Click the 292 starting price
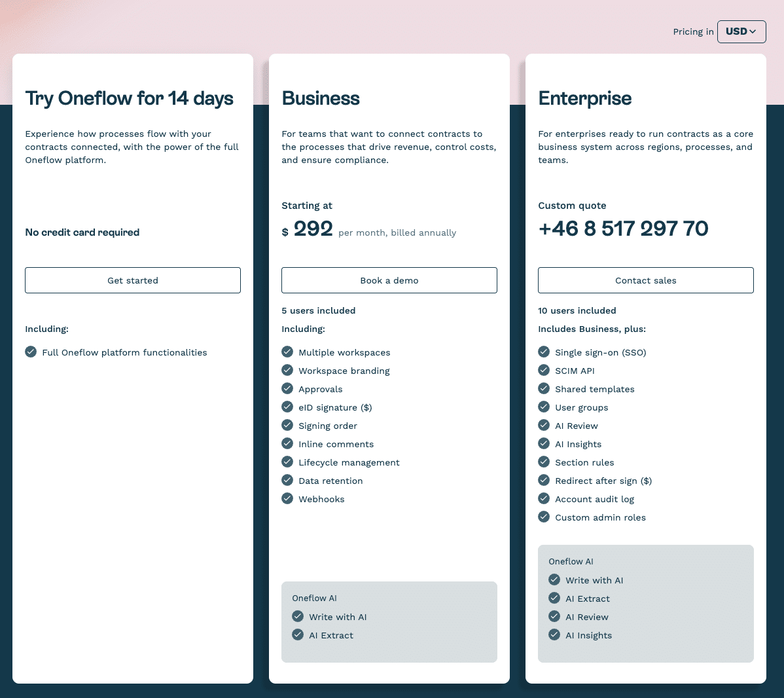 tap(313, 229)
